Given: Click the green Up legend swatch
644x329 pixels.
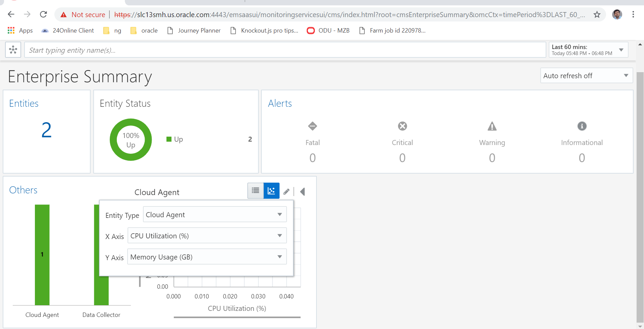Looking at the screenshot, I should [169, 139].
